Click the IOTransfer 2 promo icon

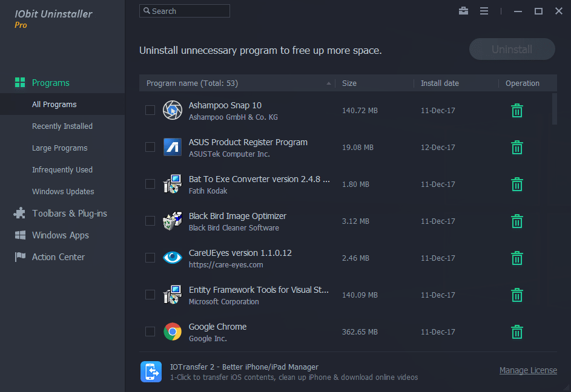(151, 371)
